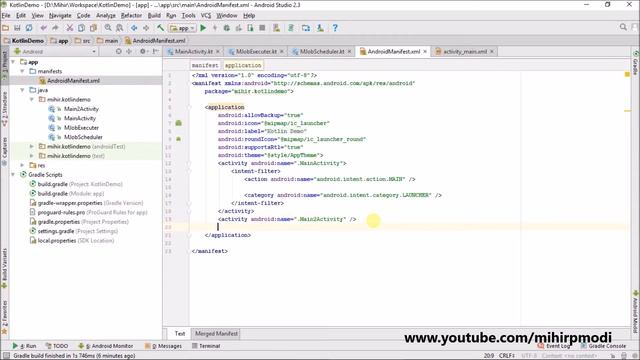Switch to the MJobScheduler.kt tab
640x360 pixels.
[x=322, y=52]
